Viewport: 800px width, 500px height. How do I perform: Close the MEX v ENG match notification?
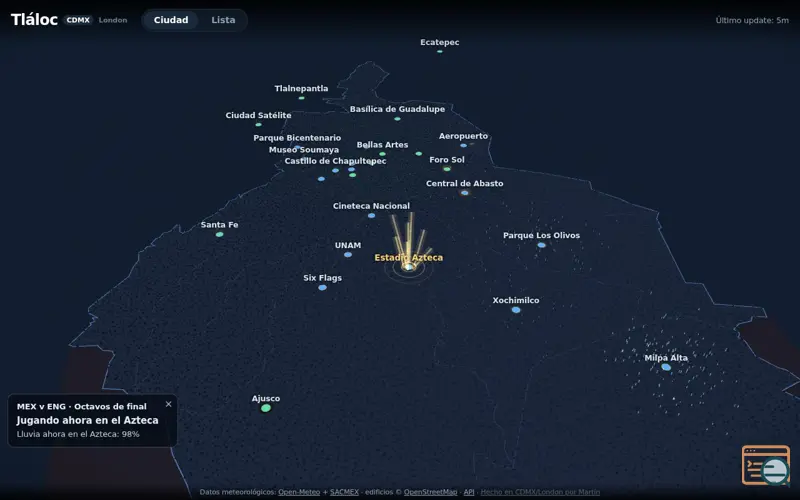coord(168,404)
